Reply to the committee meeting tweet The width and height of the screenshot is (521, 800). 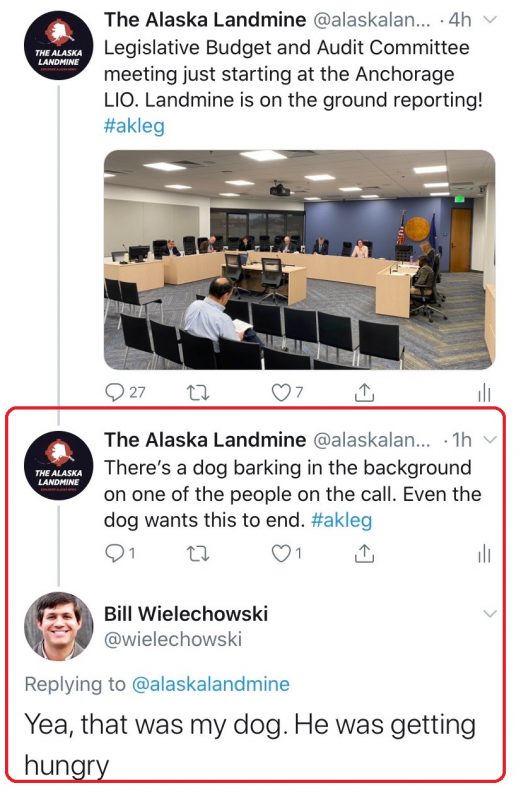pyautogui.click(x=125, y=392)
